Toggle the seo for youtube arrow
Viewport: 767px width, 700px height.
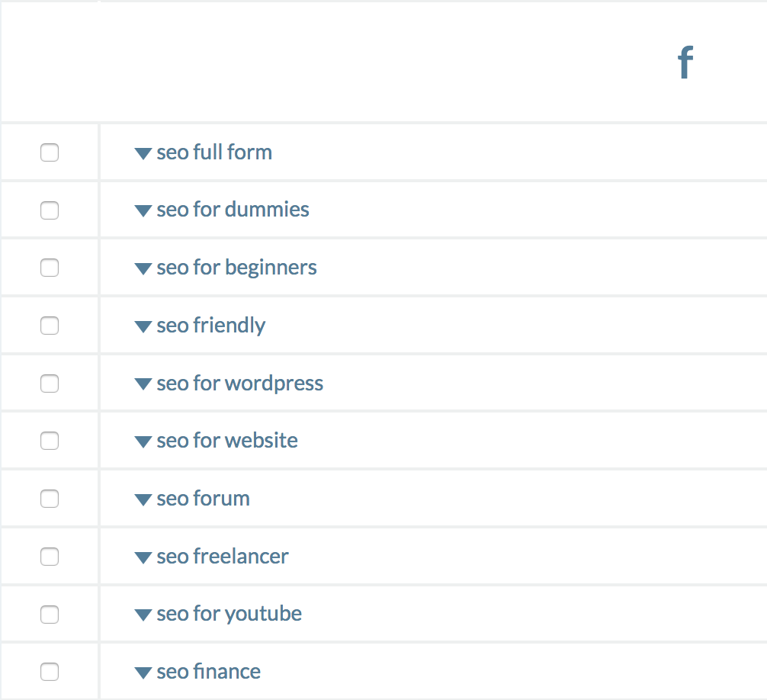tap(143, 615)
